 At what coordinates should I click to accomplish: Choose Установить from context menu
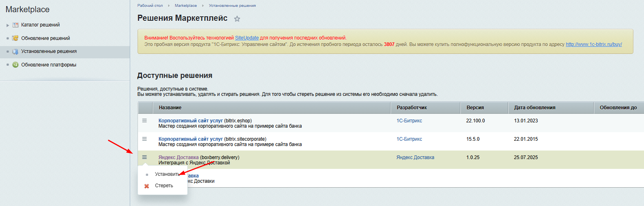(x=167, y=174)
